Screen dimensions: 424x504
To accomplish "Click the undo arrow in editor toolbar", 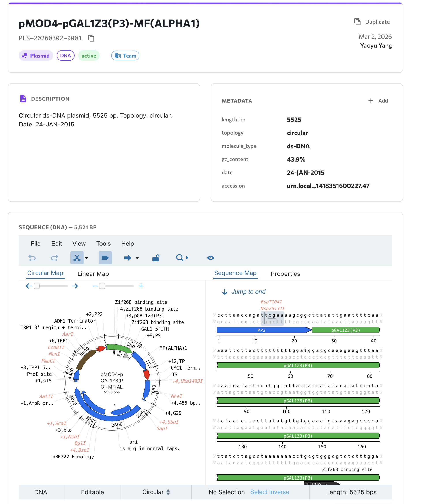I will pyautogui.click(x=32, y=258).
